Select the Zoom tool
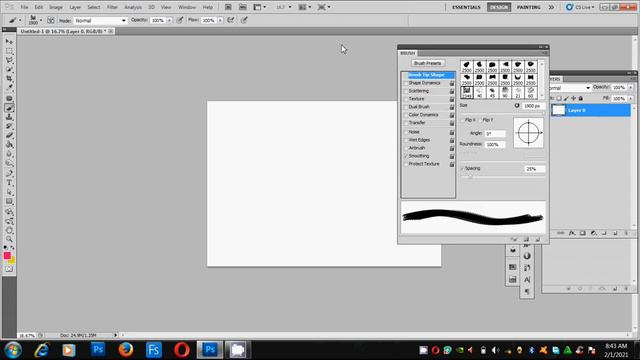The image size is (640, 360). coord(9,239)
